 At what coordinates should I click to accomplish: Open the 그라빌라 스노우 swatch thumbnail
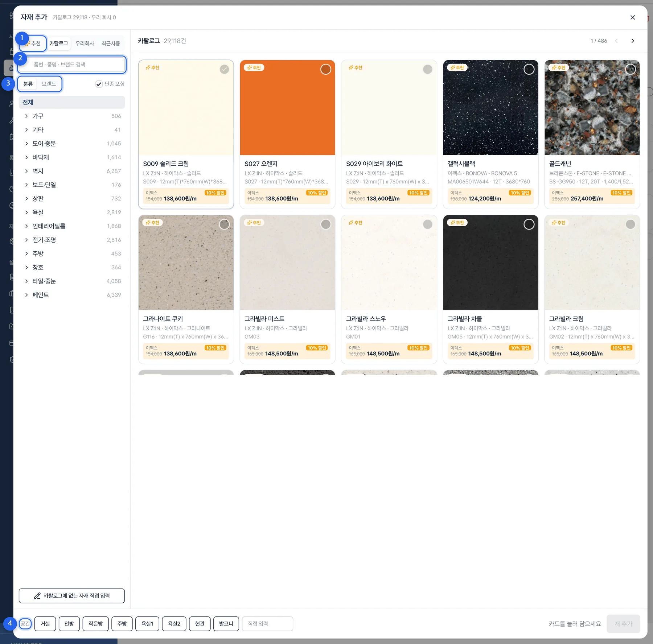[x=389, y=263]
